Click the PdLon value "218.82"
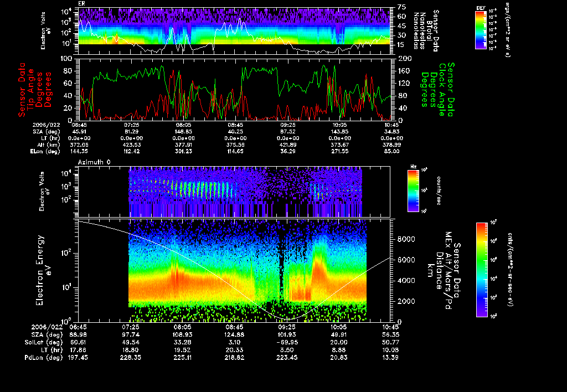The image size is (567, 392). (x=234, y=357)
